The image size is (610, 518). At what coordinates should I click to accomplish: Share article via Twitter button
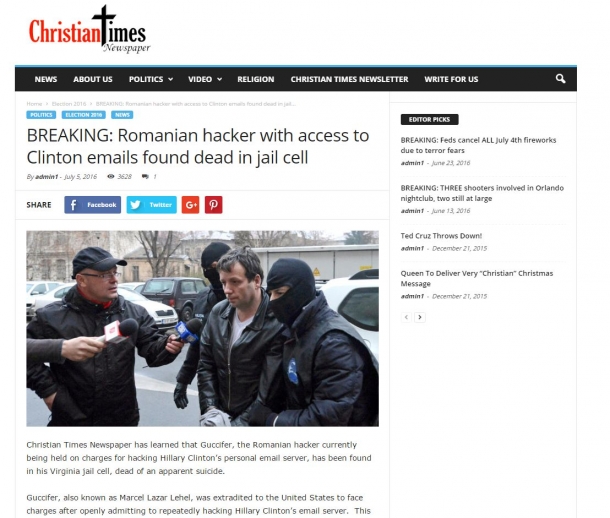tap(152, 205)
